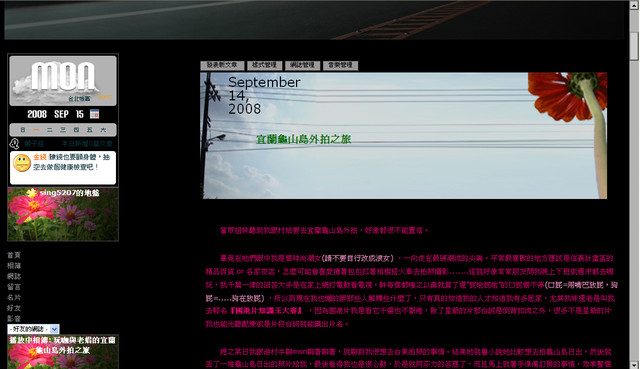Image resolution: width=640 pixels, height=369 pixels.
Task: Click the yellow smiley face icon
Action: [x=22, y=163]
